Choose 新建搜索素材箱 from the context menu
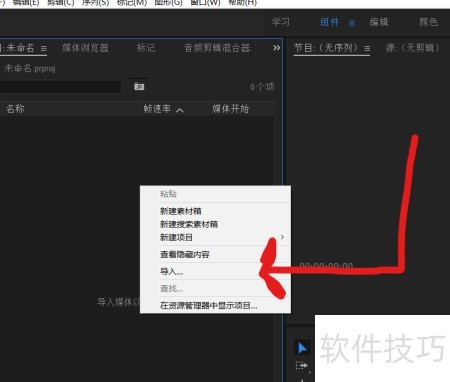Image resolution: width=450 pixels, height=382 pixels. (x=215, y=224)
